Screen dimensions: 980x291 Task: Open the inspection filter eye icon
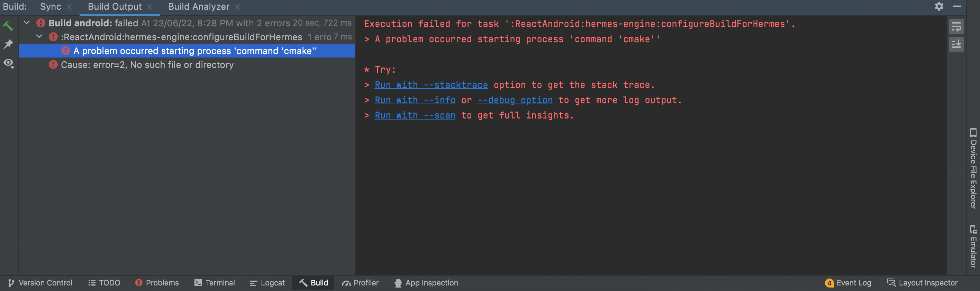click(8, 62)
